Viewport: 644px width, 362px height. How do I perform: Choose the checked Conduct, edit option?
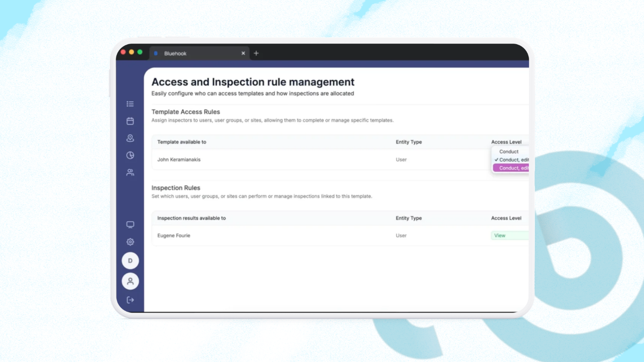[511, 160]
